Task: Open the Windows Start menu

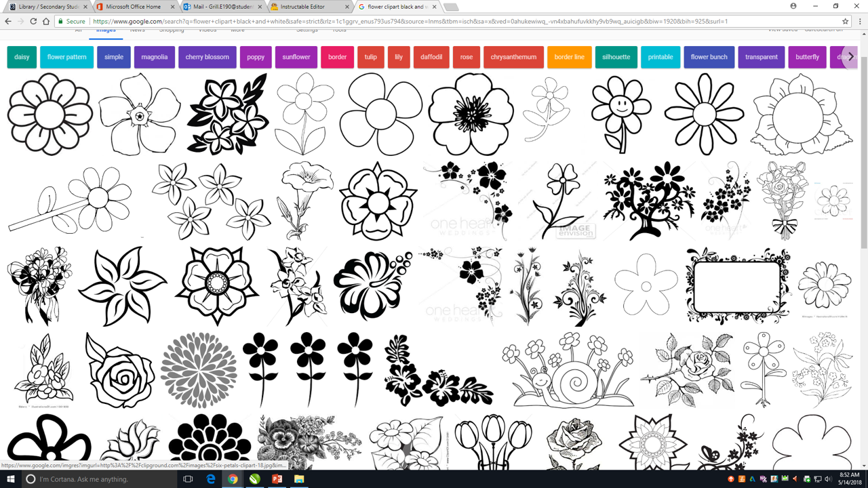Action: tap(10, 479)
